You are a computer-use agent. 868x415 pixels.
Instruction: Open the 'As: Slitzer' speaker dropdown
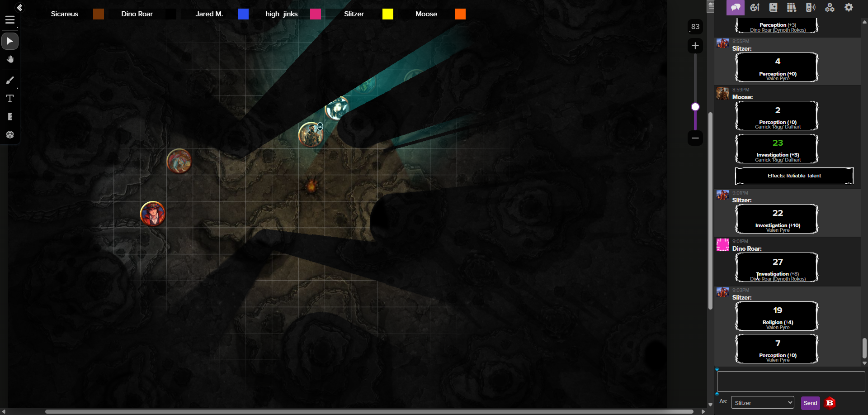762,403
